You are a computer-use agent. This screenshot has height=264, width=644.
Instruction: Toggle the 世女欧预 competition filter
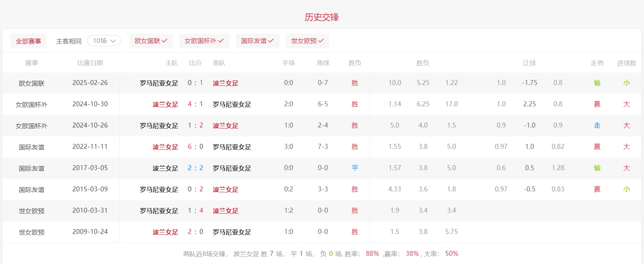click(x=307, y=41)
